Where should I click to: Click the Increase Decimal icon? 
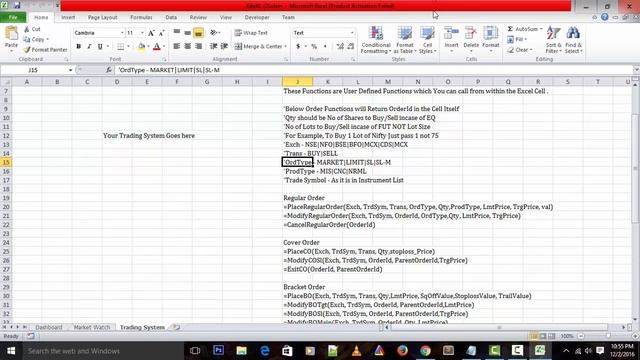(340, 47)
